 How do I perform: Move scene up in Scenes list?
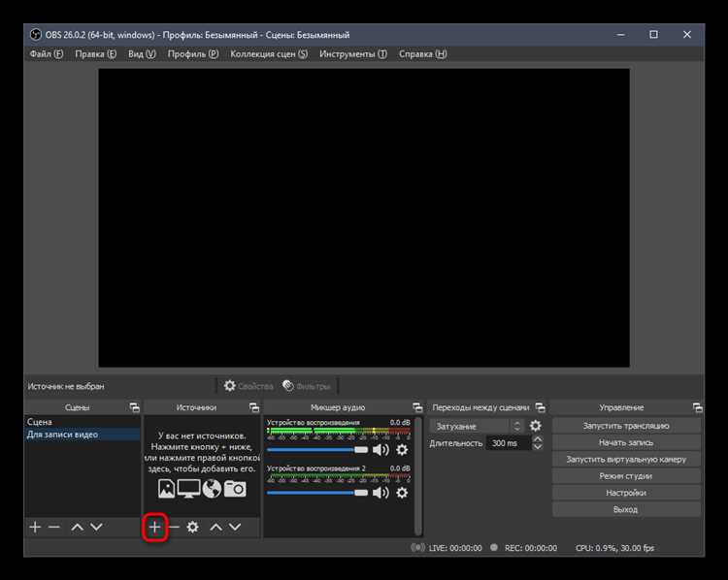77,527
